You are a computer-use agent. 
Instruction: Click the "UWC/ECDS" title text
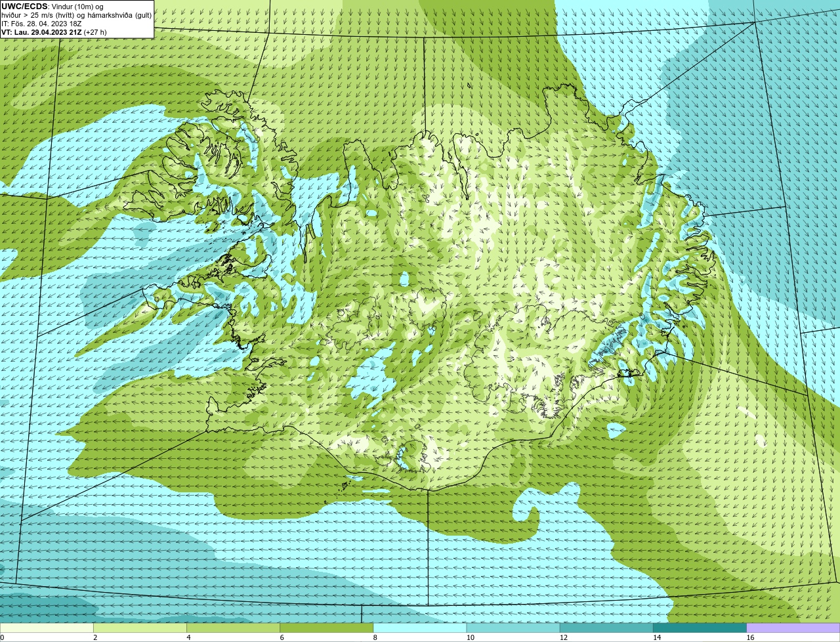24,7
